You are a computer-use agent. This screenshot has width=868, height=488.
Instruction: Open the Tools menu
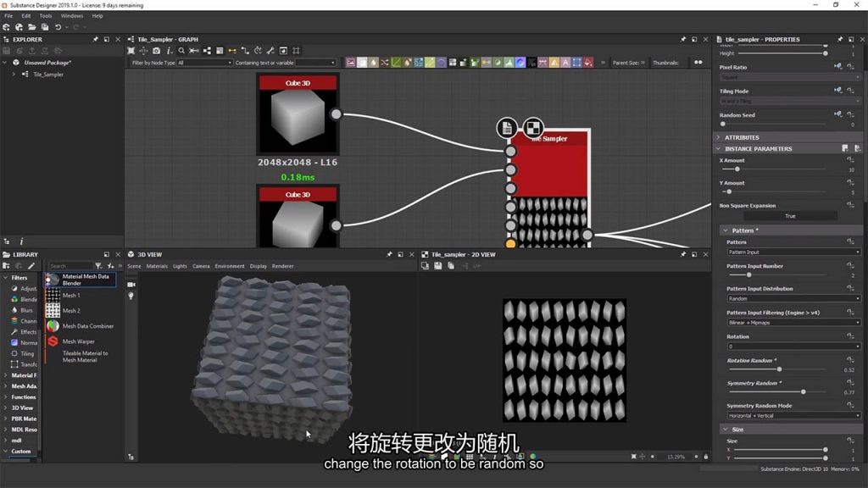(x=46, y=16)
